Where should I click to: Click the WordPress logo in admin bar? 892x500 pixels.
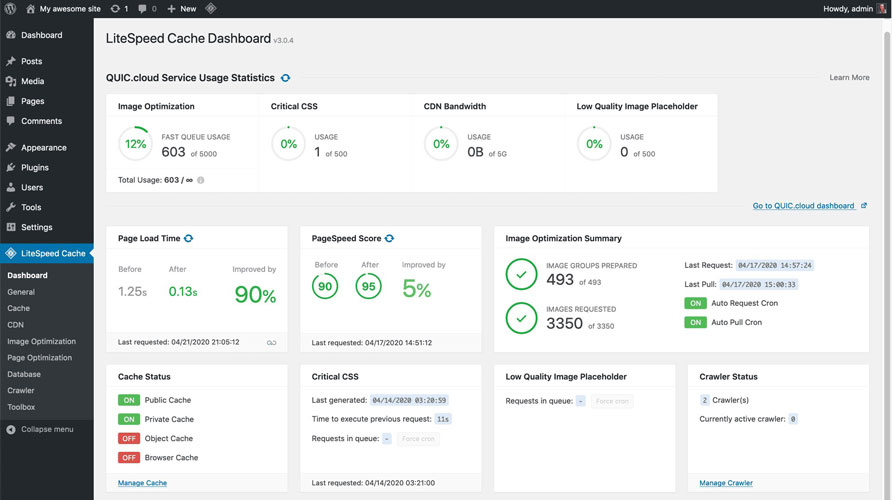10,9
